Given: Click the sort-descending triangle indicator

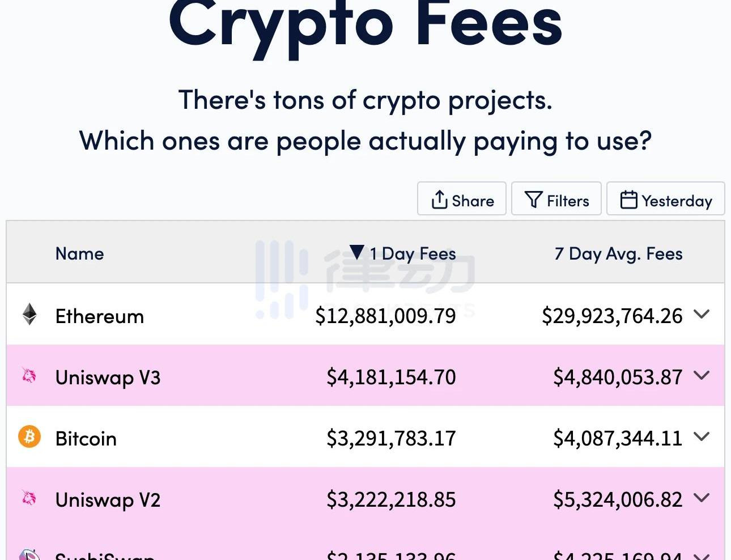Looking at the screenshot, I should pyautogui.click(x=356, y=252).
